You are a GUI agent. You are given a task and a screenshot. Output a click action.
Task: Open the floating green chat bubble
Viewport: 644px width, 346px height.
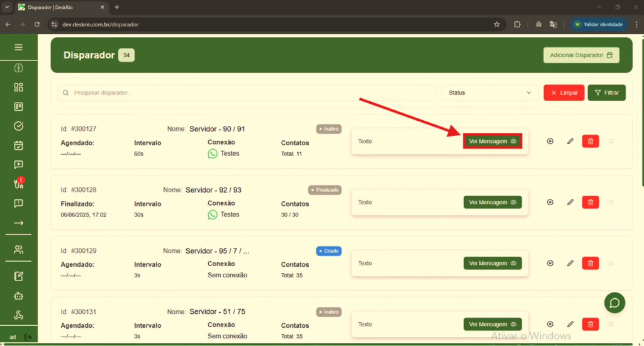pos(614,303)
